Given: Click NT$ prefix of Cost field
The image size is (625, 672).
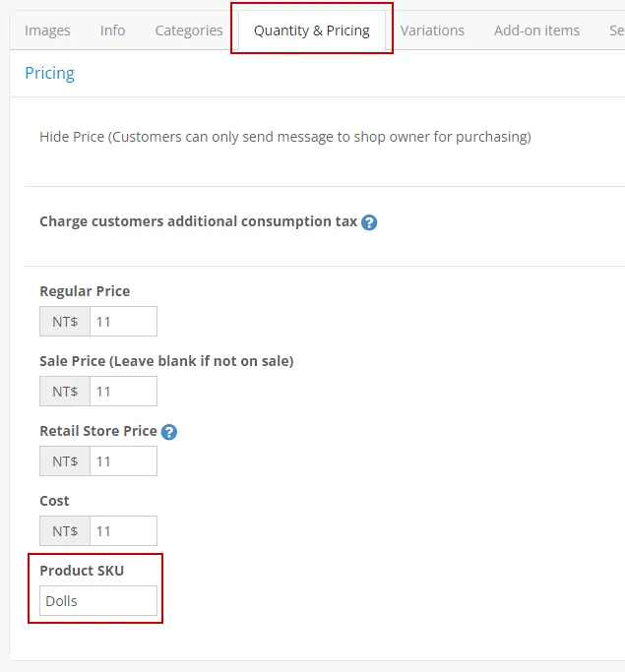Looking at the screenshot, I should pyautogui.click(x=65, y=531).
